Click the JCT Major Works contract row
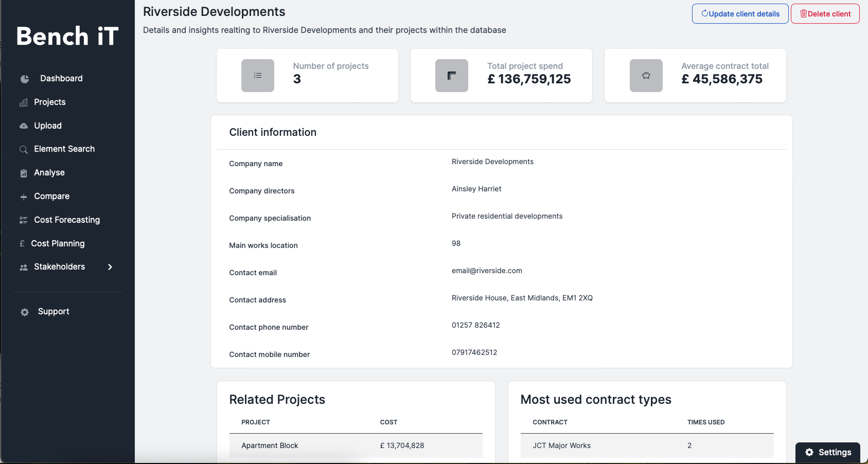Image resolution: width=868 pixels, height=464 pixels. point(647,445)
